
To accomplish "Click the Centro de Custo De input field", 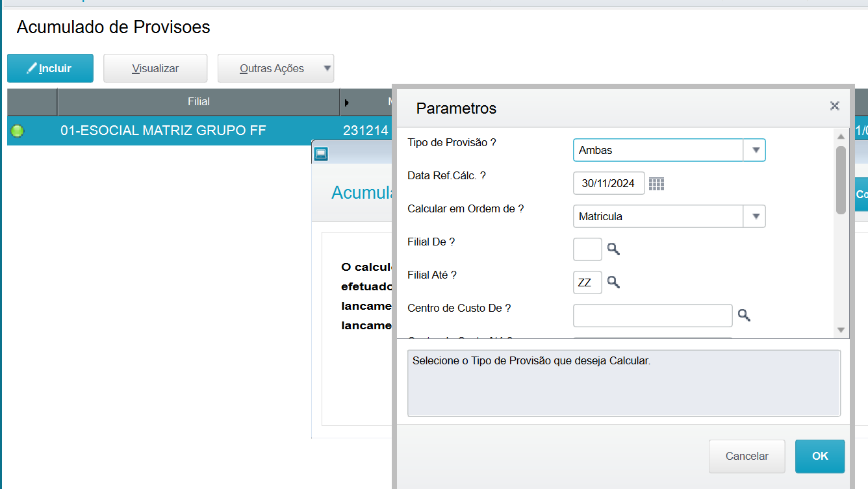I will 652,316.
